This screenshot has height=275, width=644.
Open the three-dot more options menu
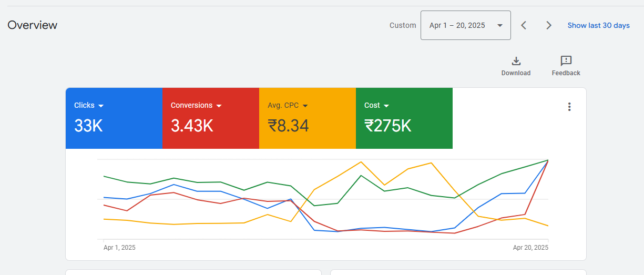pos(569,107)
